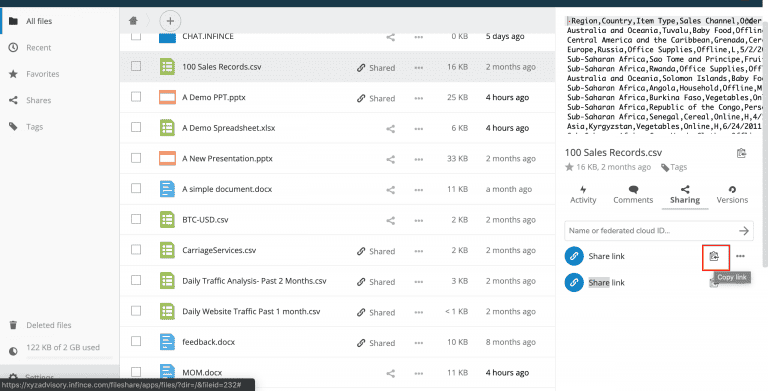Viewport: 768px width, 391px height.
Task: Click Tags label in file details
Action: pyautogui.click(x=674, y=167)
